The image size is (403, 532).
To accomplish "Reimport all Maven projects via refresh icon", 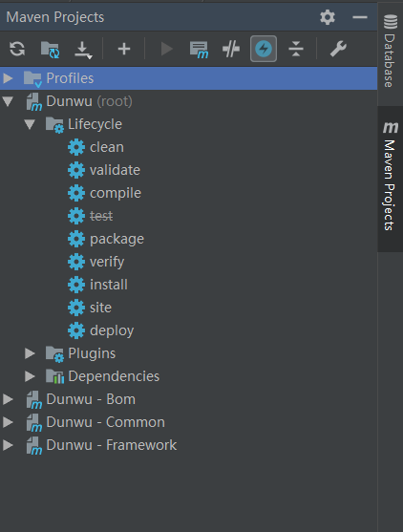I will click(17, 49).
